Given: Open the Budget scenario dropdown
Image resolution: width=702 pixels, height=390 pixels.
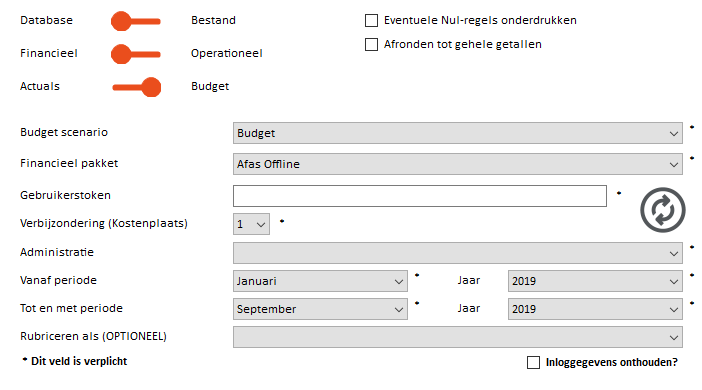Looking at the screenshot, I should tap(458, 133).
